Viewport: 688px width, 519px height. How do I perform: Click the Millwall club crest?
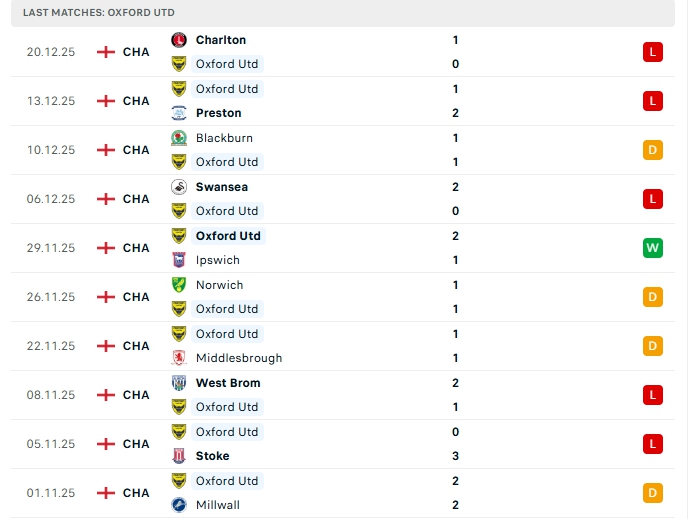pyautogui.click(x=179, y=505)
